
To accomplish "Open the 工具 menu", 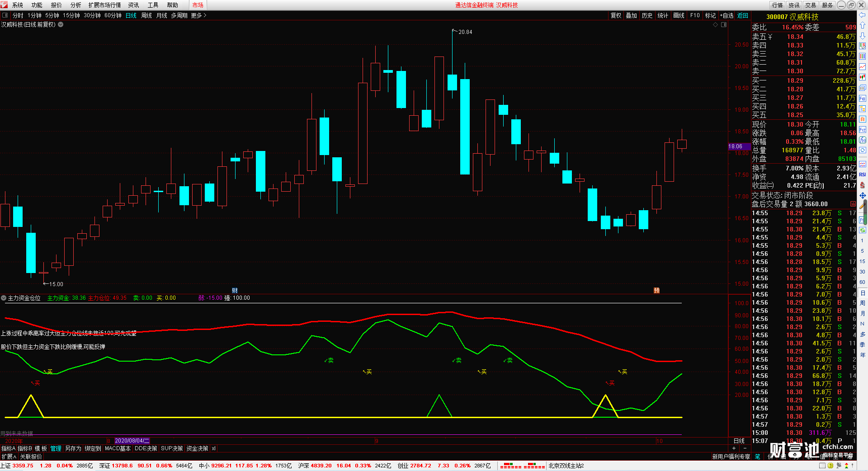I will 153,5.
